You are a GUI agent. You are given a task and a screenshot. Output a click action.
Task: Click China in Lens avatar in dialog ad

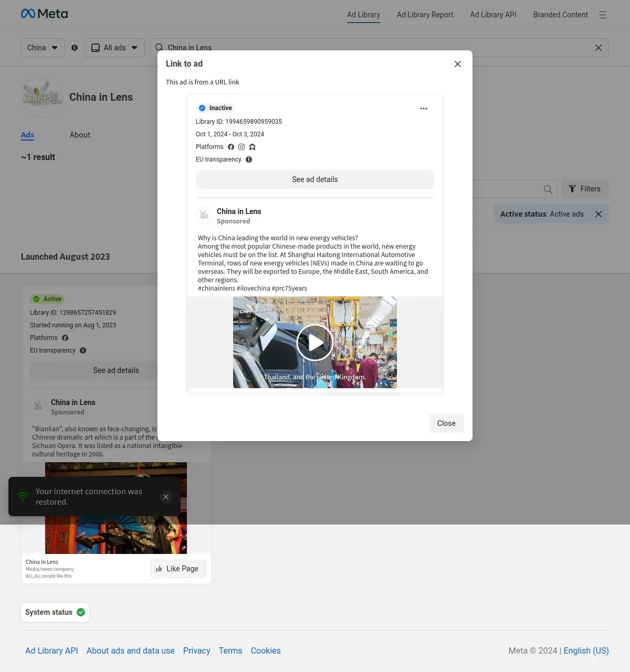(x=204, y=216)
